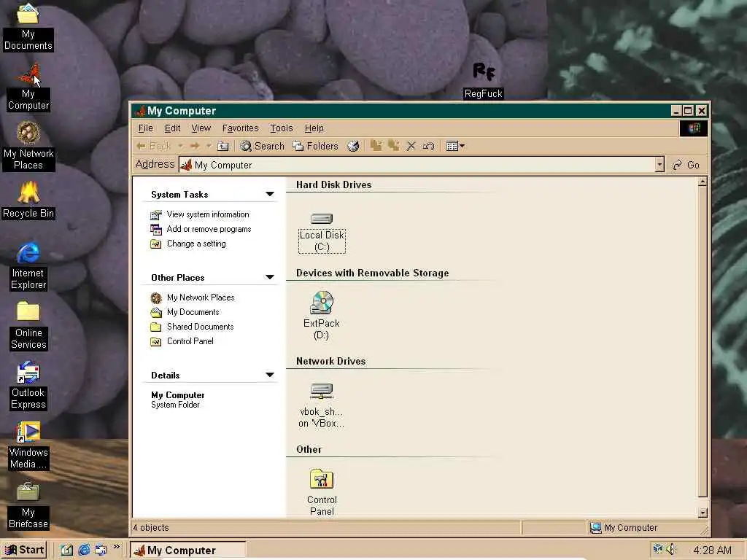This screenshot has height=560, width=747.
Task: Click the Undo toolbar icon
Action: (428, 146)
